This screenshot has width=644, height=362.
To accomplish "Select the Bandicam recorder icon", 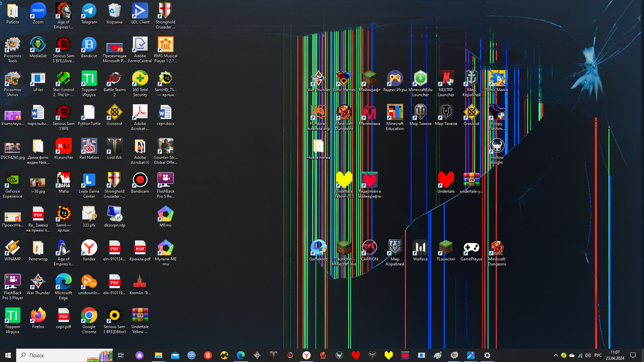I will coord(140,183).
